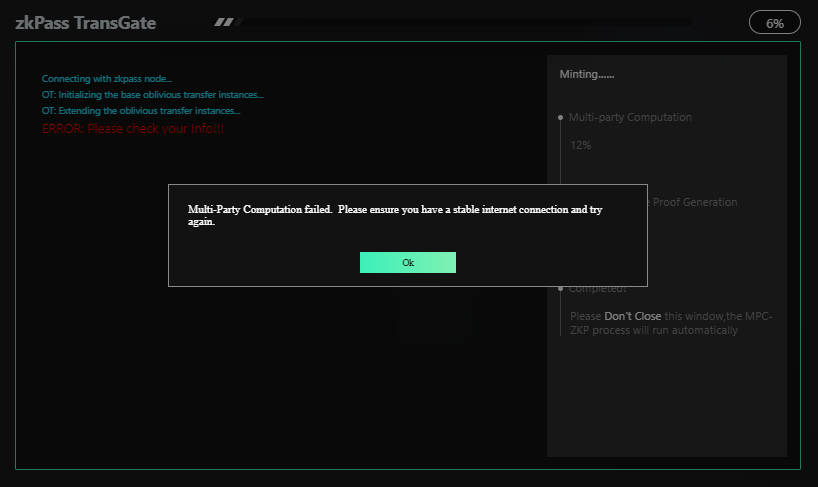
Task: Select 'OT: Initializing the base oblivious transfer instances...' line
Action: tap(152, 95)
